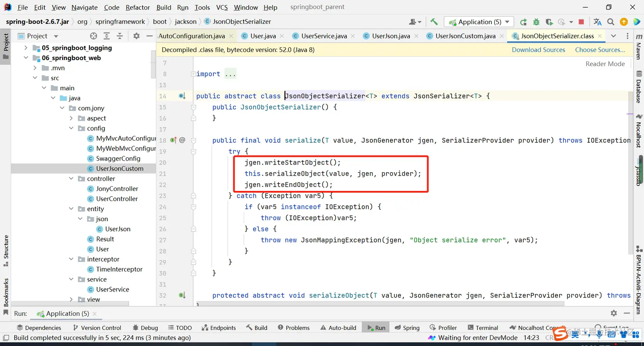Open the user account dropdown in toolbar
This screenshot has width=644, height=346.
pos(415,22)
